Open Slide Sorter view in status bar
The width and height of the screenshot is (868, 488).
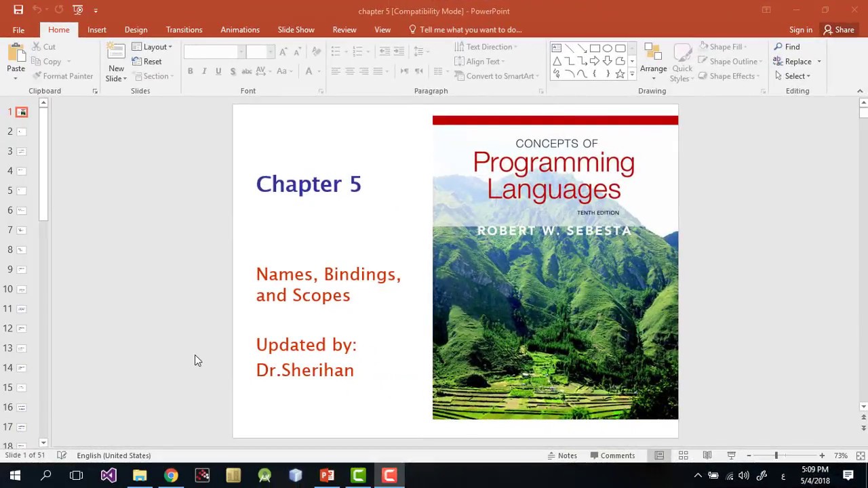[683, 455]
